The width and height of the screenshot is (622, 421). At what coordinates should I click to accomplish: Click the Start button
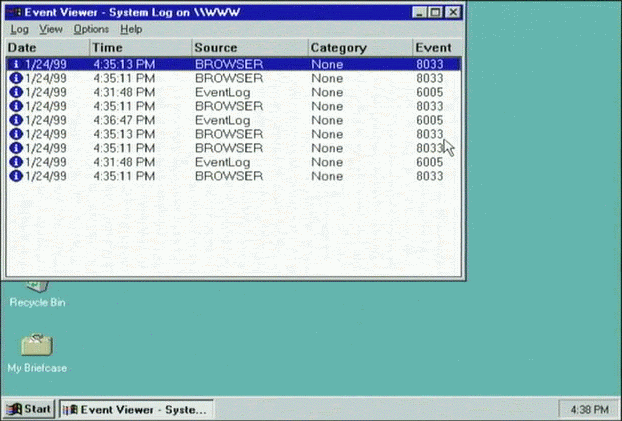point(29,409)
